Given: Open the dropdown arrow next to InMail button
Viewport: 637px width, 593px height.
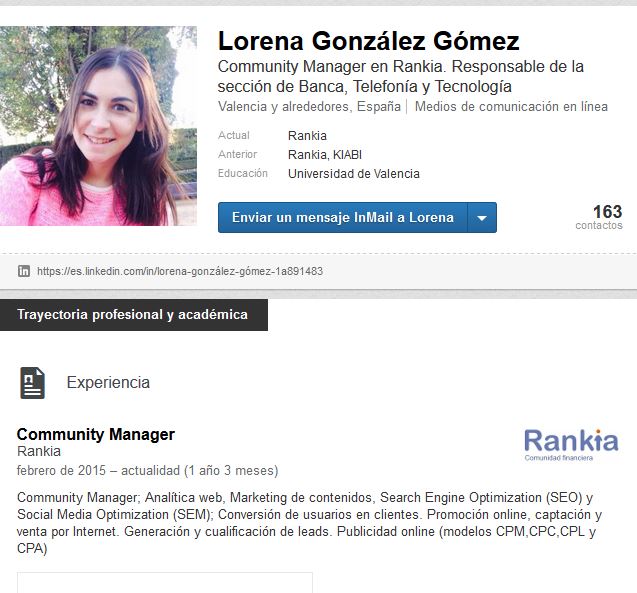Looking at the screenshot, I should tap(482, 218).
